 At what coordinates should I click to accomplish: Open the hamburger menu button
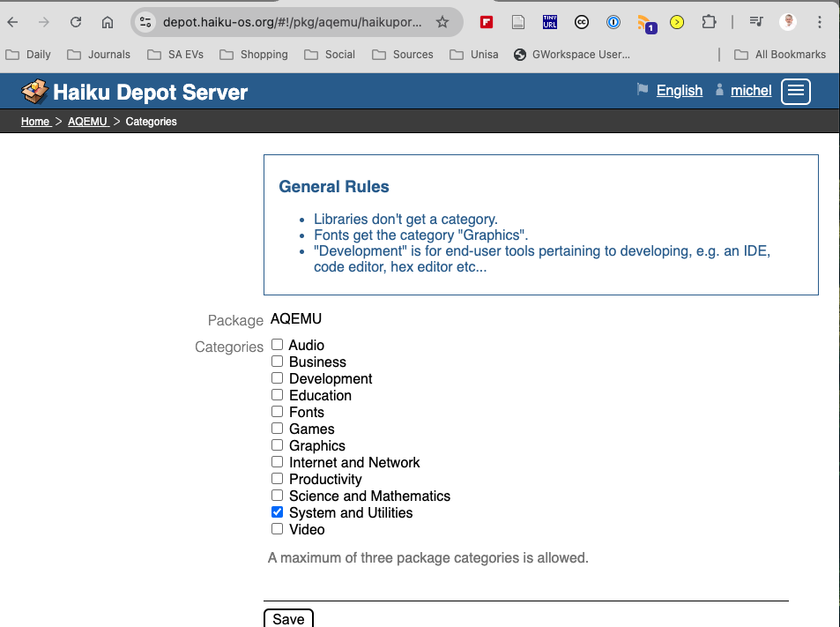(x=796, y=91)
